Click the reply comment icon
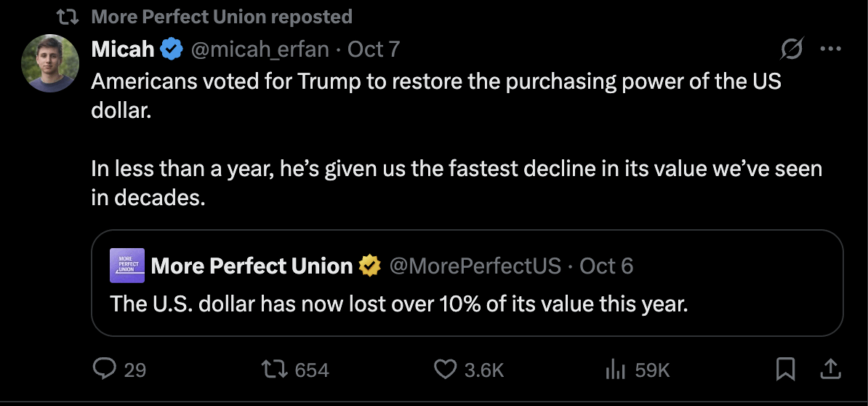This screenshot has width=868, height=406. pos(105,370)
